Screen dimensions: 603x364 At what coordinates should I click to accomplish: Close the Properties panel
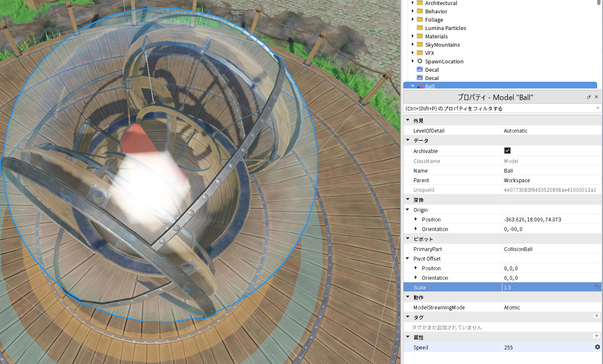(x=596, y=97)
